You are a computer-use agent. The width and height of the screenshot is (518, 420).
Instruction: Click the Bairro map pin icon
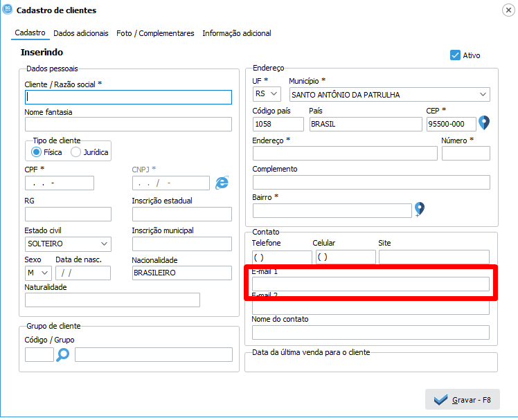coord(419,209)
